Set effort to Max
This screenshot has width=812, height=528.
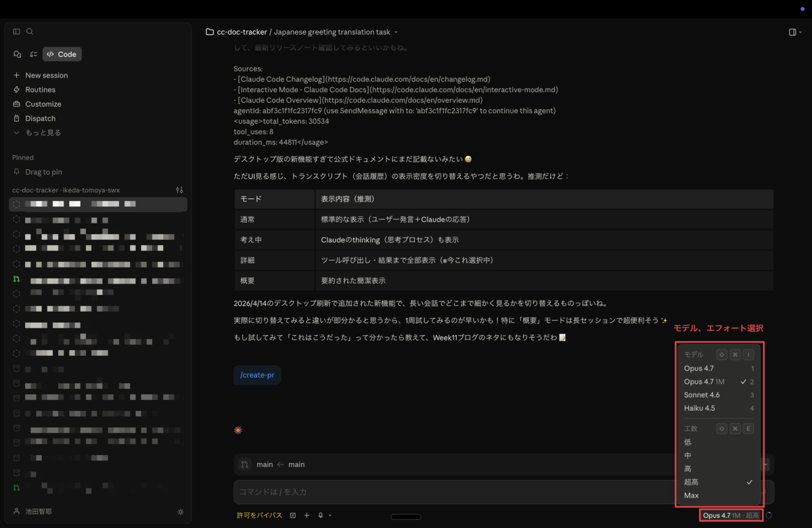(x=719, y=496)
